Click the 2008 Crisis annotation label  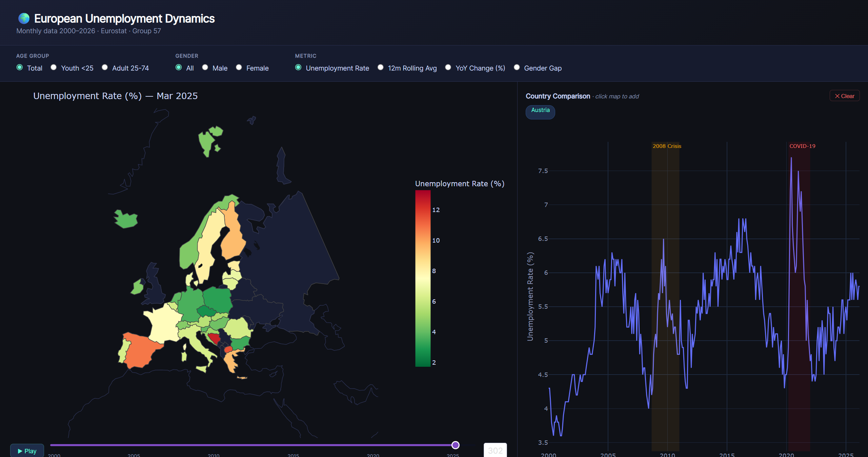click(x=667, y=146)
